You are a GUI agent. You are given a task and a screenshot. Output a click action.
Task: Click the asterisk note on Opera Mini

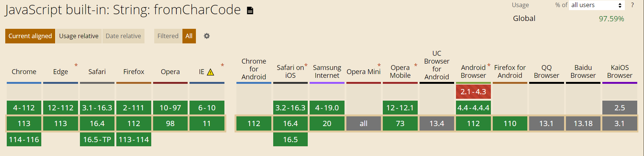(379, 65)
